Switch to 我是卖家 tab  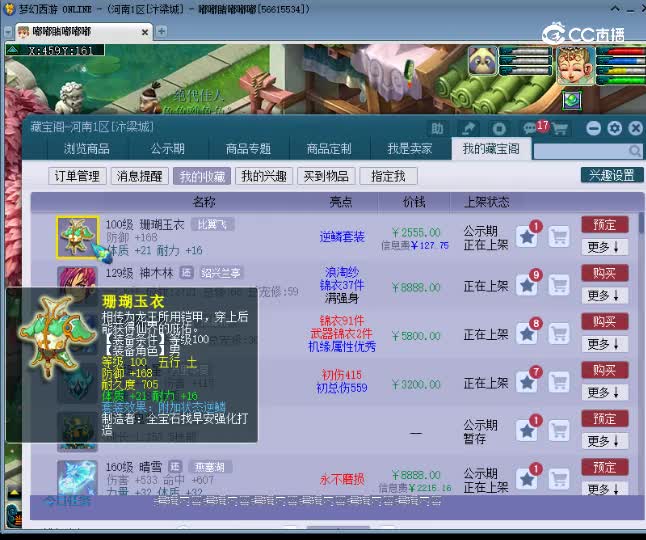410,149
